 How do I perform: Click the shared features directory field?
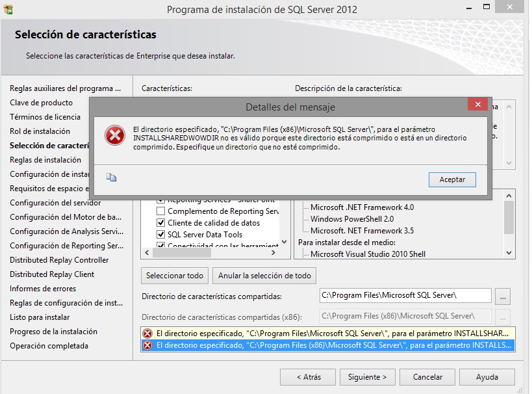point(405,295)
